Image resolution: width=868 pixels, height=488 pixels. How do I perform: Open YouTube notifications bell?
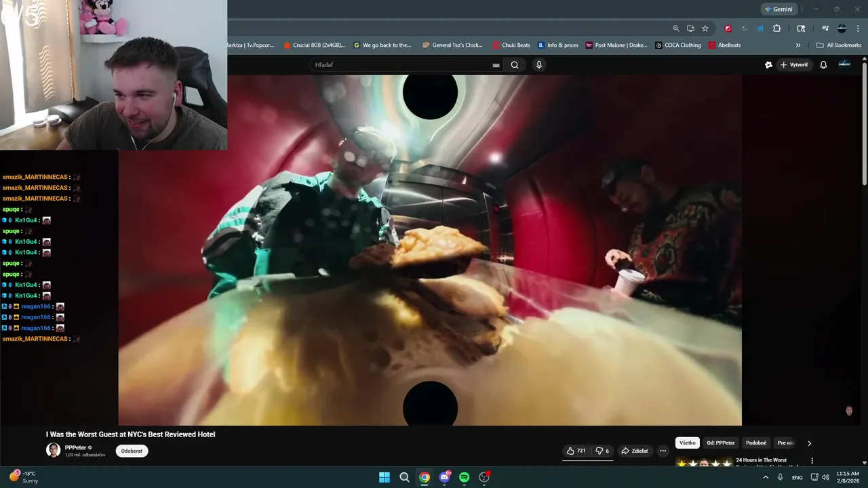[x=823, y=65]
